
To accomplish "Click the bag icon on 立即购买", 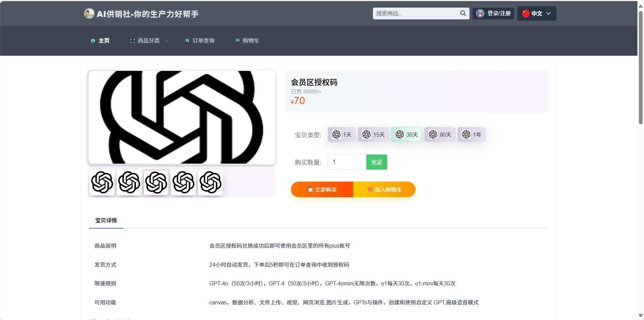I will tap(310, 189).
